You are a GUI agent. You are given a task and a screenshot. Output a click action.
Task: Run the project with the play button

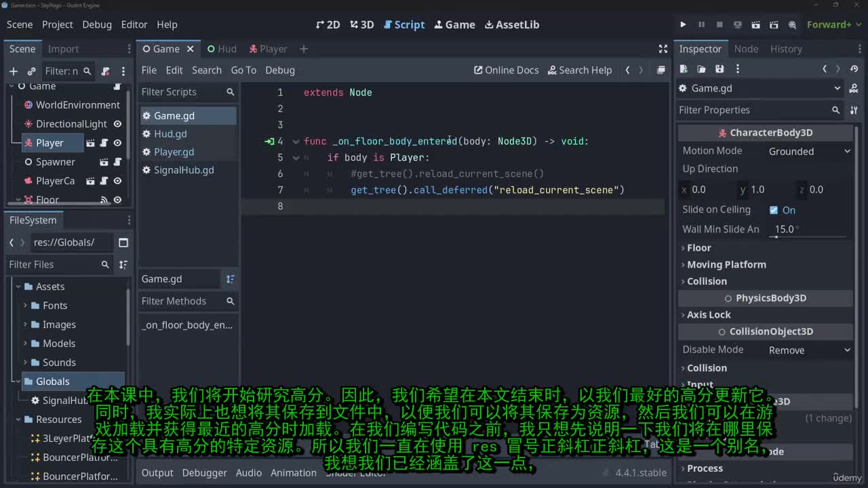(683, 24)
